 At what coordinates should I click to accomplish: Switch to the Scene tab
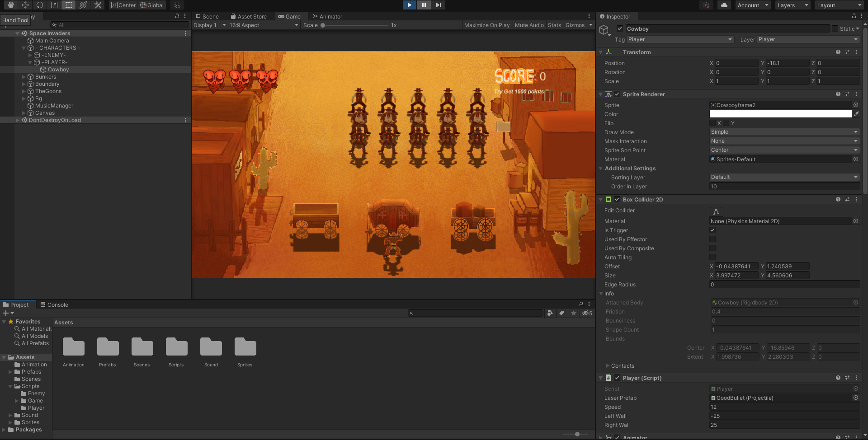(207, 16)
